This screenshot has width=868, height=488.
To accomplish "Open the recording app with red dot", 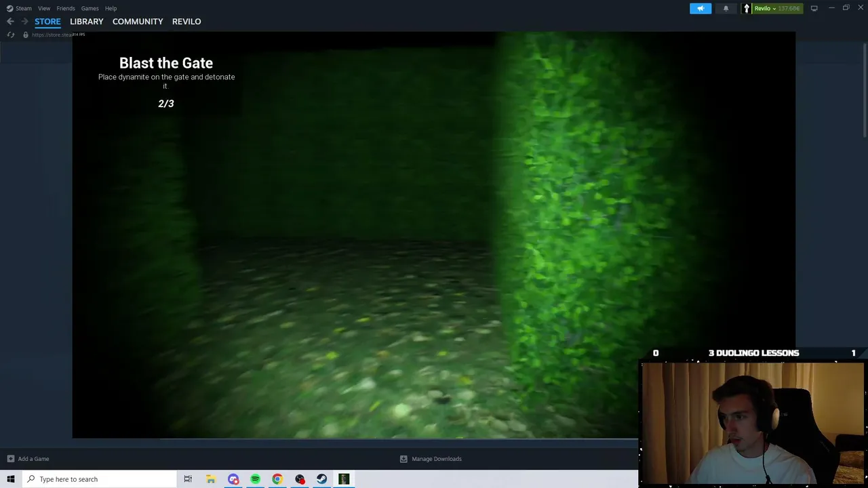I will (300, 479).
